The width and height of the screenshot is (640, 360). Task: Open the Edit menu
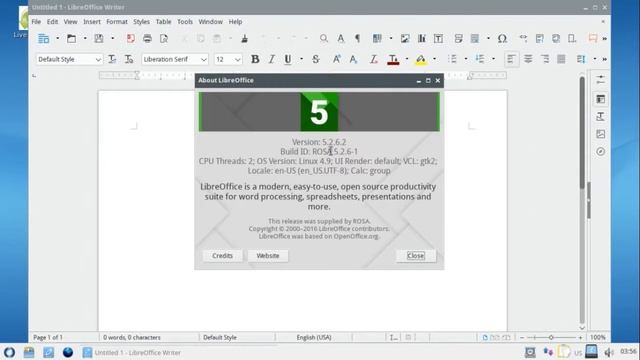coord(52,22)
